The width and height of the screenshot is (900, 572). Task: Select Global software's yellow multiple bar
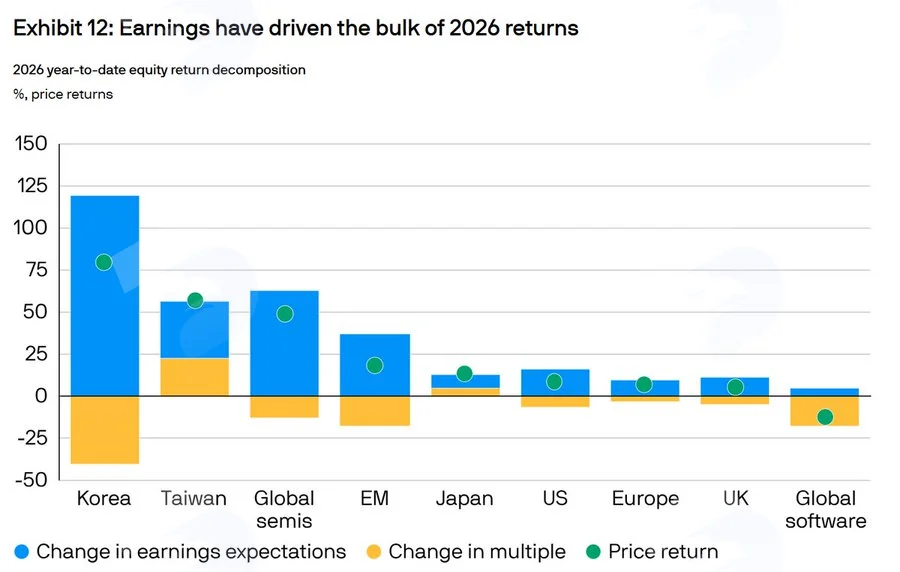click(824, 411)
